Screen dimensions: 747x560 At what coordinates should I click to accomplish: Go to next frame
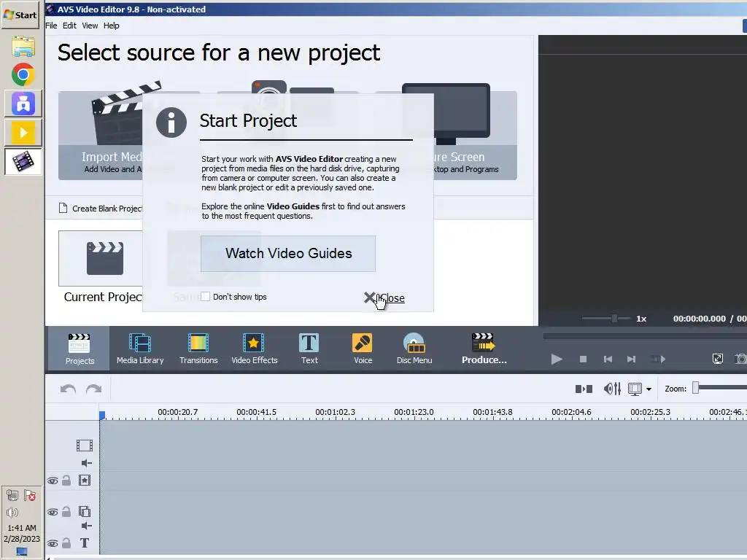(x=631, y=359)
